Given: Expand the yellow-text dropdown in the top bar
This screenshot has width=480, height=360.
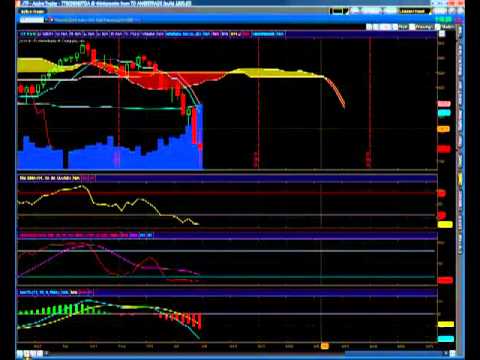Looking at the screenshot, I should coord(414,11).
